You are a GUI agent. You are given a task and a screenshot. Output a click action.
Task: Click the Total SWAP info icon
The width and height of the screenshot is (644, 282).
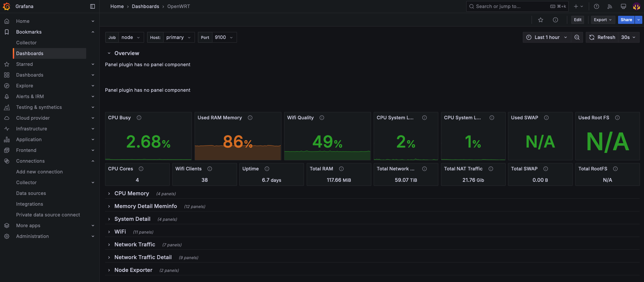pos(546,169)
